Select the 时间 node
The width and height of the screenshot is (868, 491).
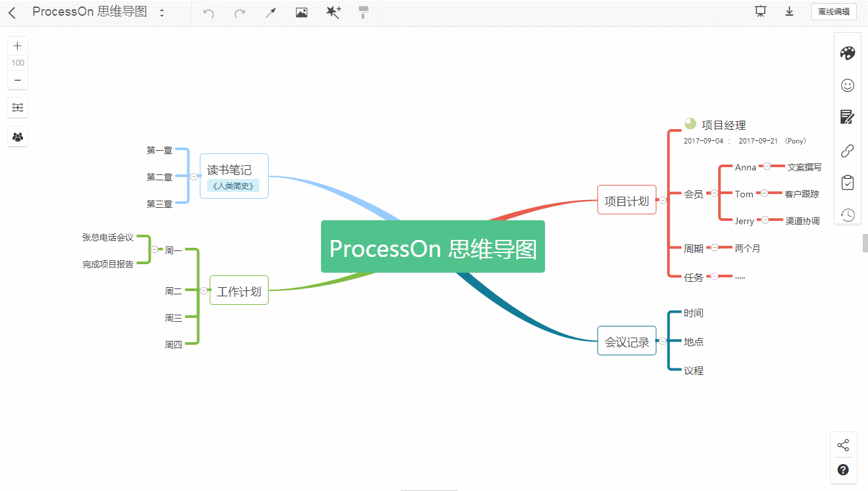click(694, 313)
